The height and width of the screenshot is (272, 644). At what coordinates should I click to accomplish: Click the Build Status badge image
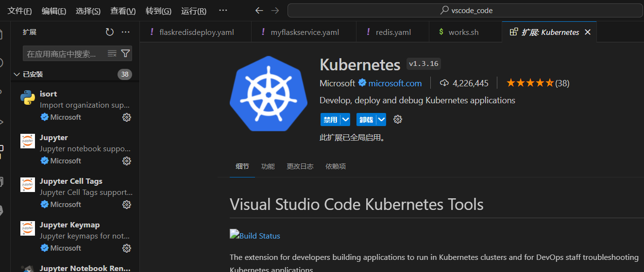pyautogui.click(x=234, y=234)
